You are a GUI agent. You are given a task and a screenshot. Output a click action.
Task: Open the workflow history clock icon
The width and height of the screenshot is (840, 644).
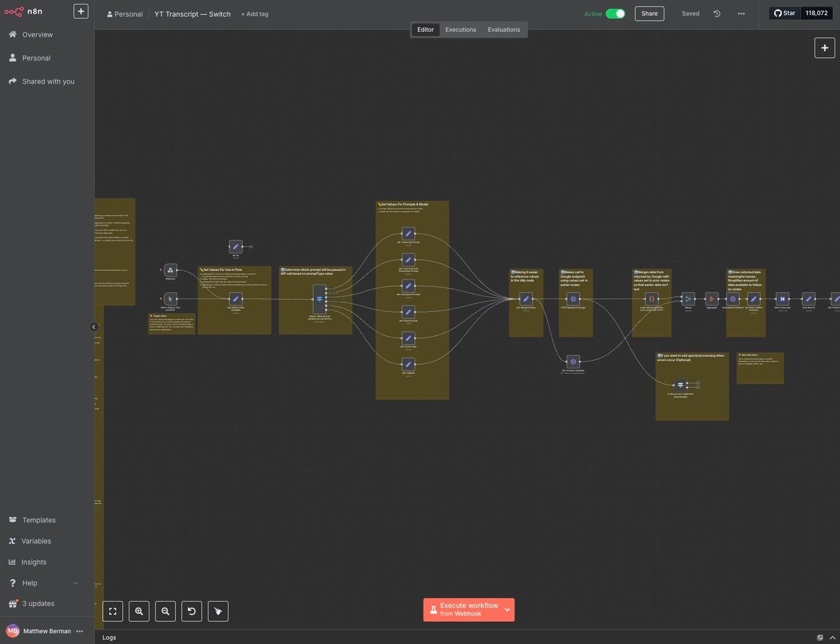click(717, 14)
